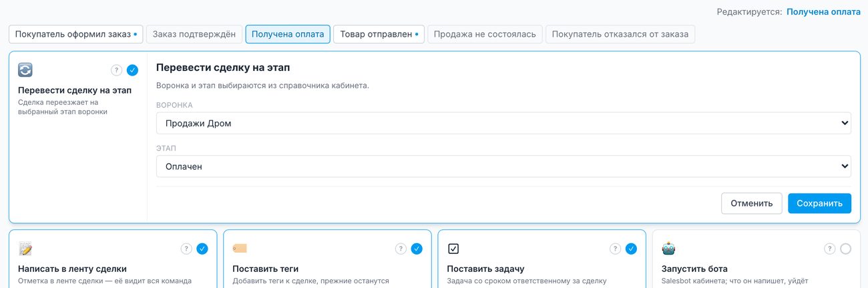Screen dimensions: 868x288
Task: Open help for Перевести сделку на этап
Action: click(116, 69)
